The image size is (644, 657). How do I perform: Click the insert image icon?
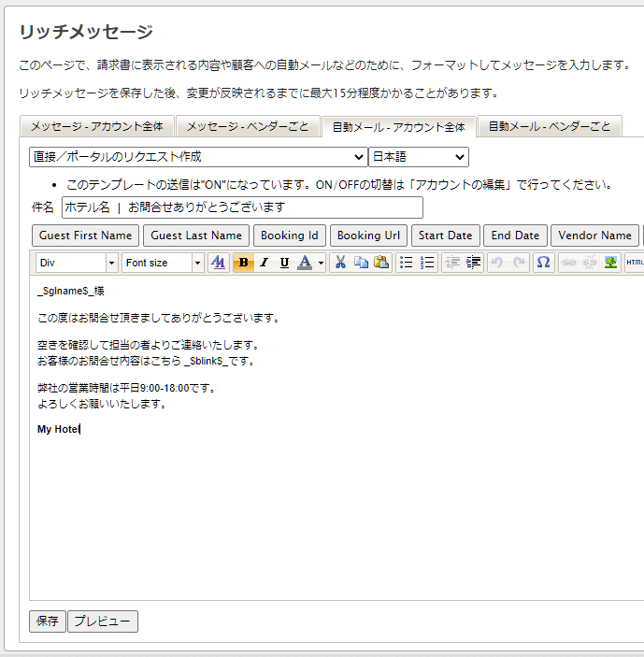(x=611, y=263)
